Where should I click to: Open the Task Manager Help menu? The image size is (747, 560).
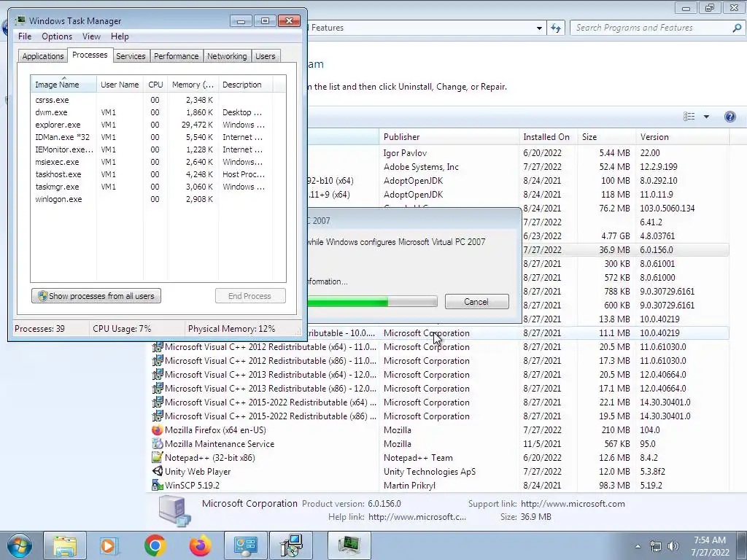pos(120,36)
